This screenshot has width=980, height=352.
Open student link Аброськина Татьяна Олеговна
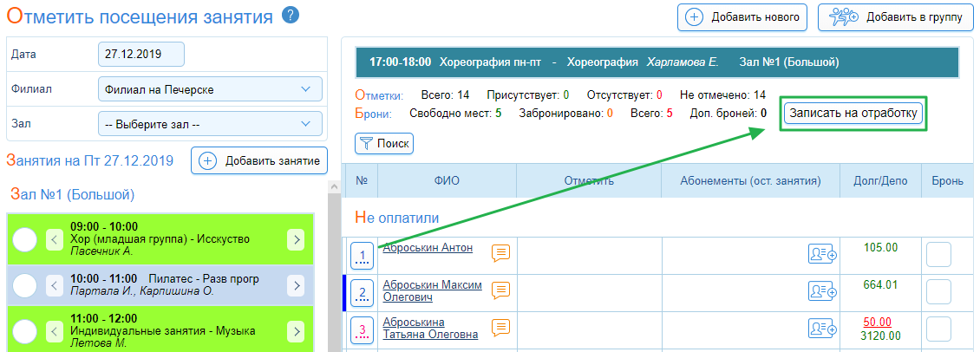(x=430, y=329)
